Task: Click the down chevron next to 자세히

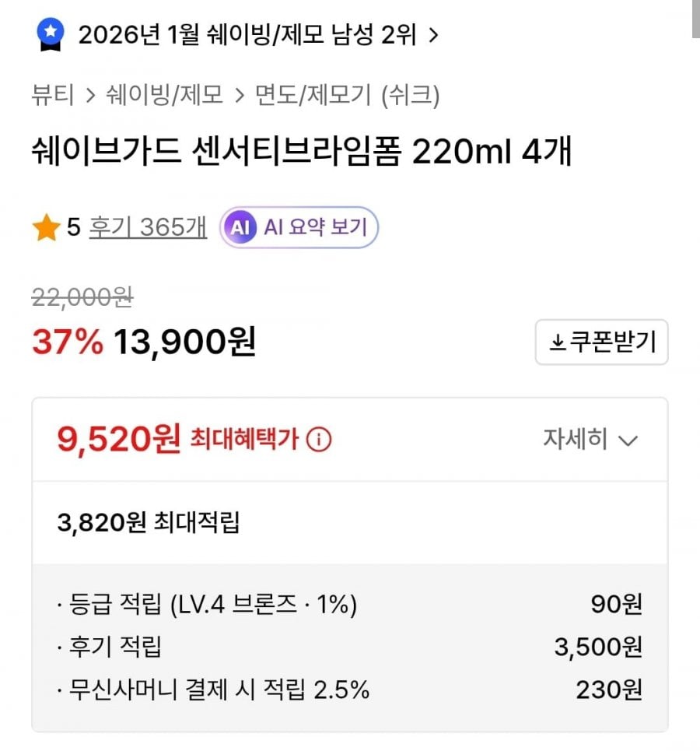Action: coord(628,440)
